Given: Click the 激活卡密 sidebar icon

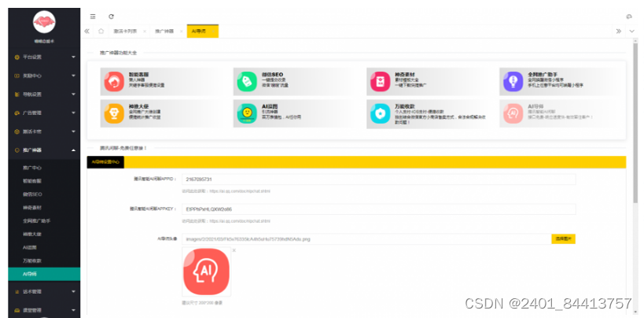Looking at the screenshot, I should 17,131.
